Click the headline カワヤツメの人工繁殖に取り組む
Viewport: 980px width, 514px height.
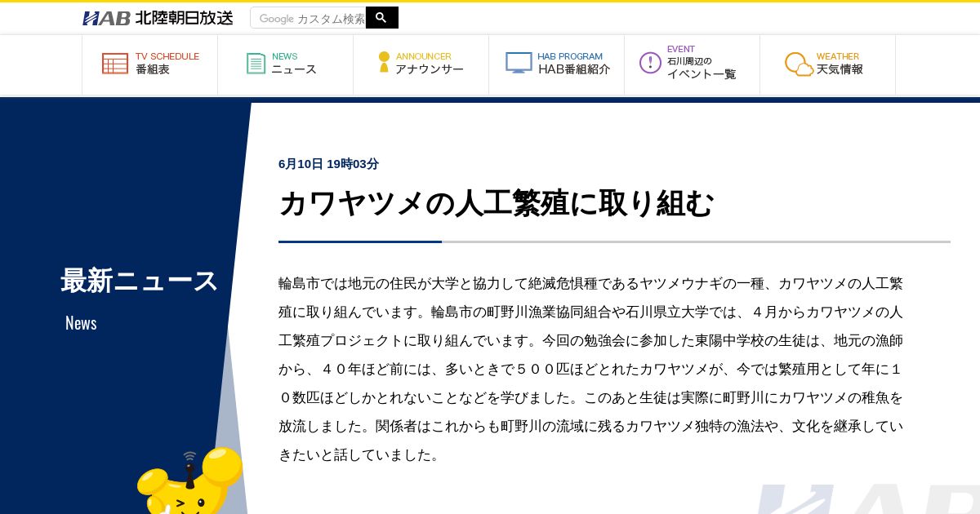[497, 203]
